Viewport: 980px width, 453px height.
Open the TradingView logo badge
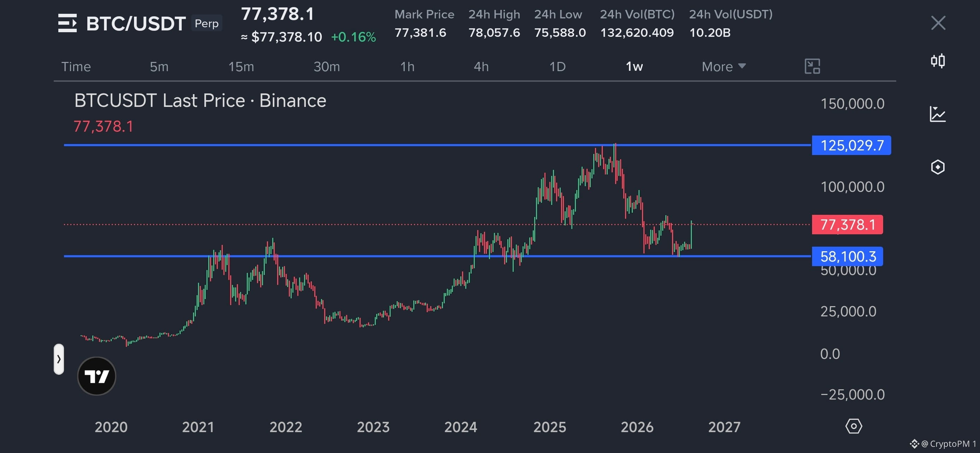pos(97,376)
